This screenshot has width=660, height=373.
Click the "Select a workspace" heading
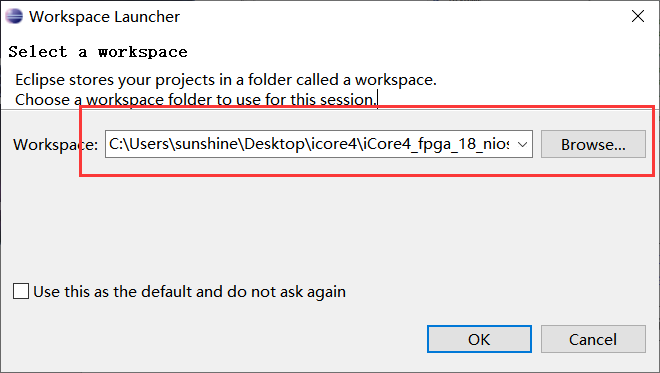98,52
